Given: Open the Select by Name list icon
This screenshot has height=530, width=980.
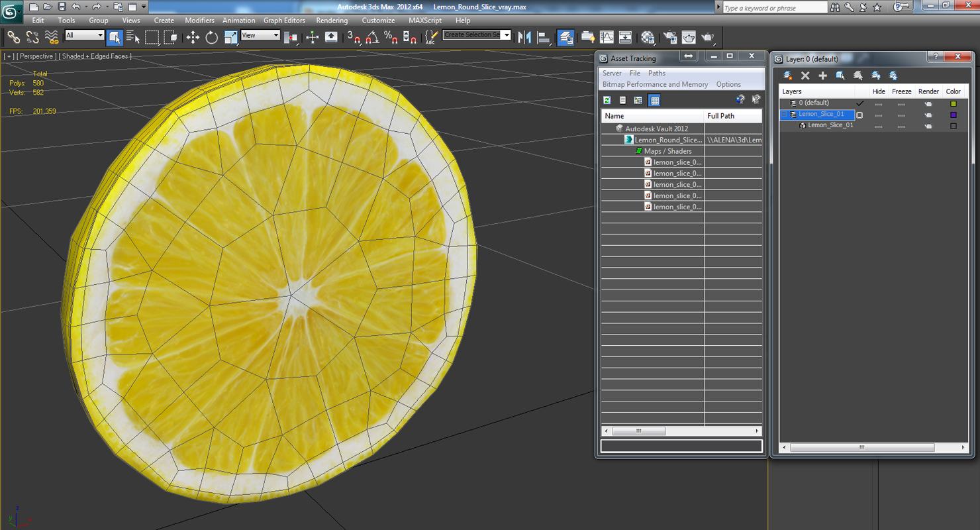Looking at the screenshot, I should tap(133, 38).
